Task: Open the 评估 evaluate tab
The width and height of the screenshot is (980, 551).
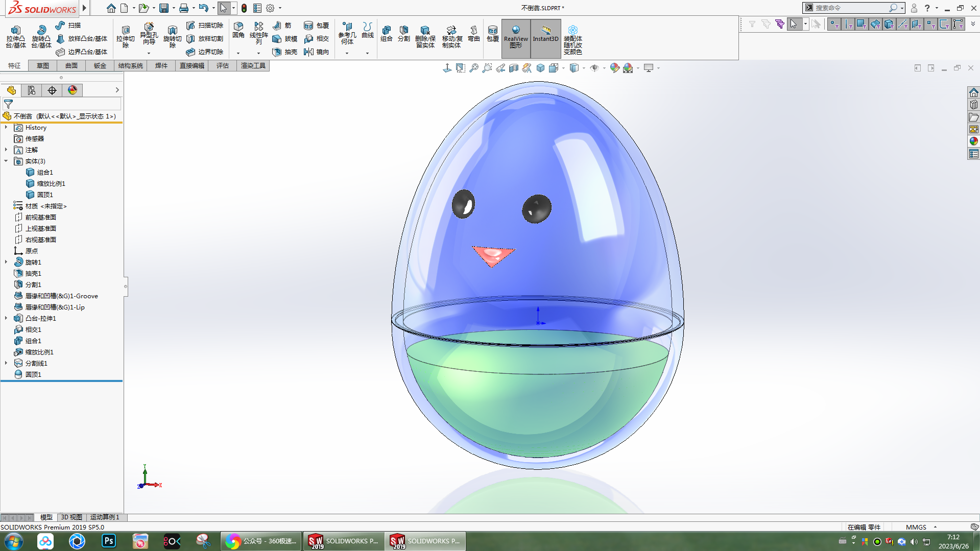Action: click(x=223, y=65)
